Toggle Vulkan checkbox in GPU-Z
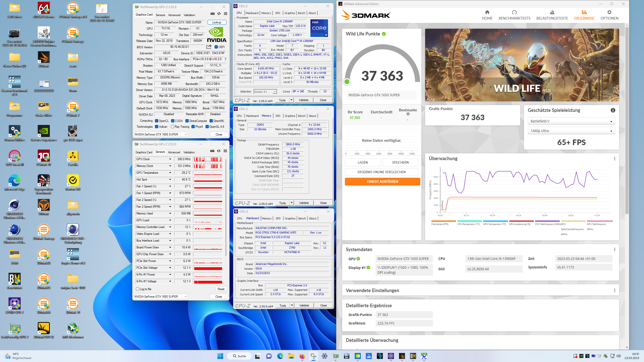The height and width of the screenshot is (362, 644). [156, 127]
